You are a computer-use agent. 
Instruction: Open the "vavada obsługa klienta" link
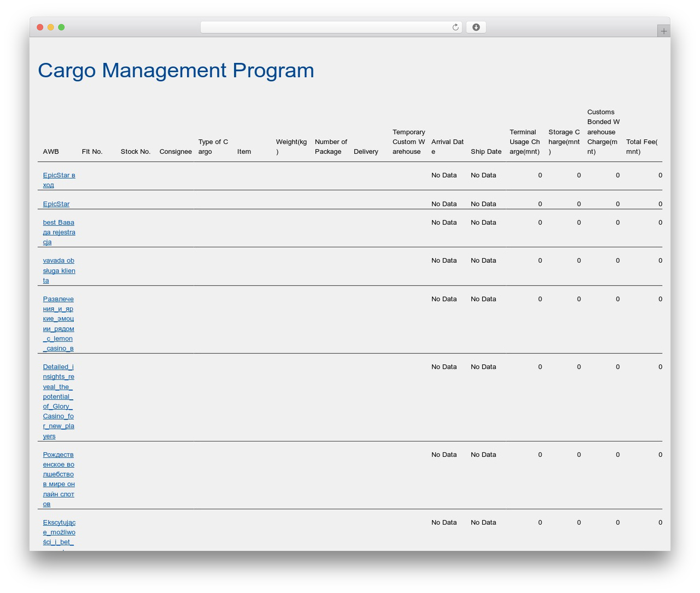(59, 270)
